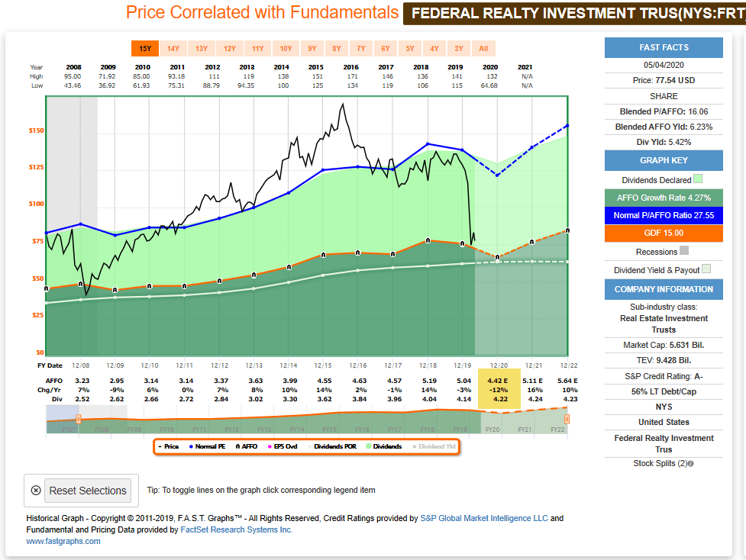This screenshot has width=746, height=560.
Task: Click the Reset Selections button
Action: pyautogui.click(x=88, y=491)
